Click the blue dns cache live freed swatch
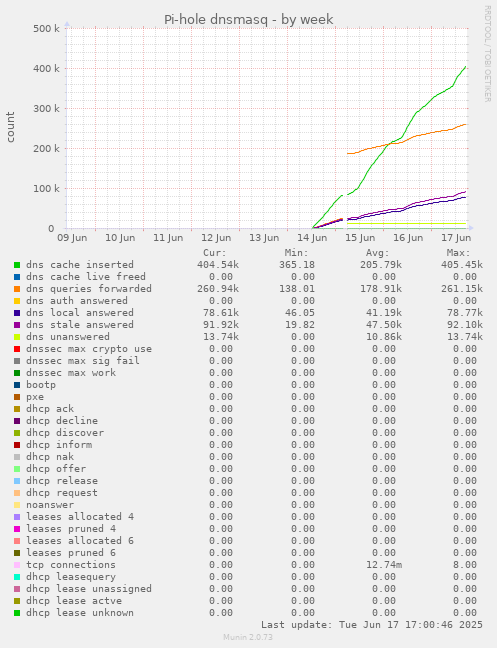Viewport: 497px width, 648px height. coord(17,277)
